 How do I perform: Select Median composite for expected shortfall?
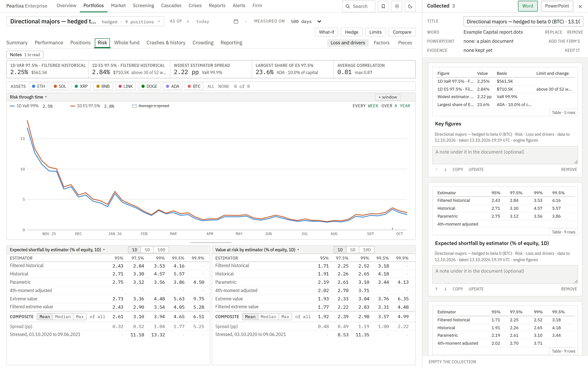coord(63,316)
